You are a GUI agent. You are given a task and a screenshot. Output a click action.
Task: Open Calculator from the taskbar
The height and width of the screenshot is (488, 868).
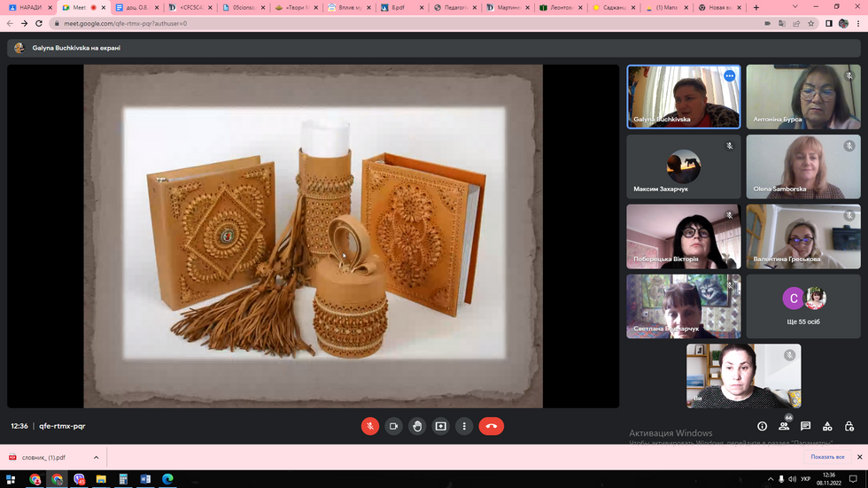123,479
